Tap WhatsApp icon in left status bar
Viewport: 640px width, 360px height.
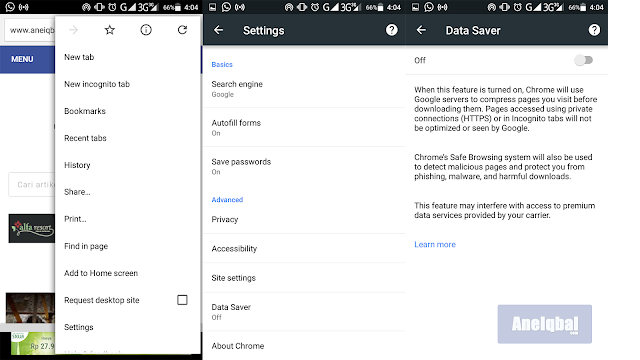[x=10, y=7]
